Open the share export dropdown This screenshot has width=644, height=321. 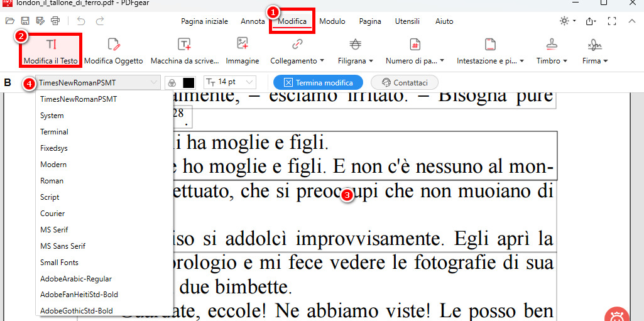pos(591,21)
